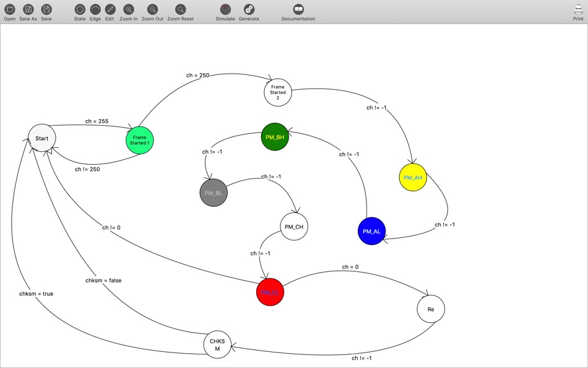Click the gray PM_BL state
Screen dimensions: 588x368
[x=214, y=193]
